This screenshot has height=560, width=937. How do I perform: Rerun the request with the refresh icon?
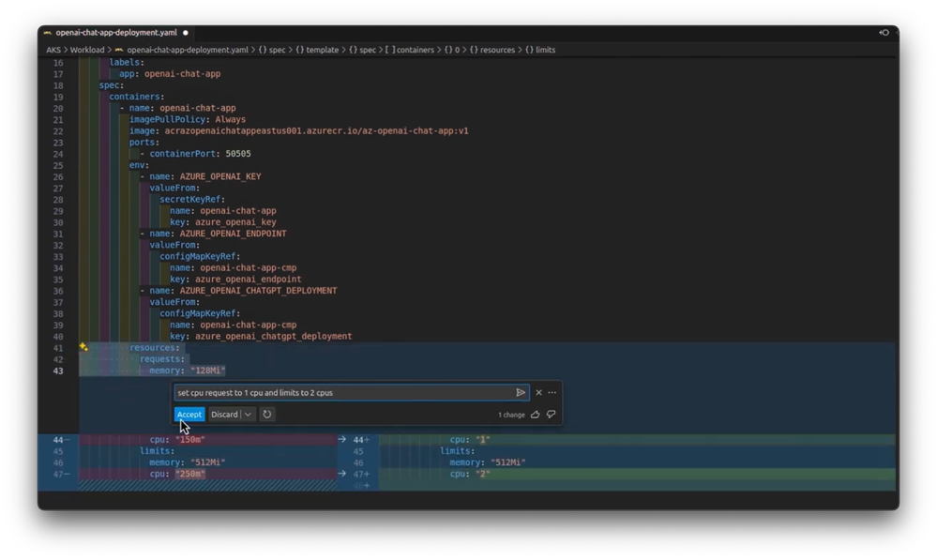[267, 415]
